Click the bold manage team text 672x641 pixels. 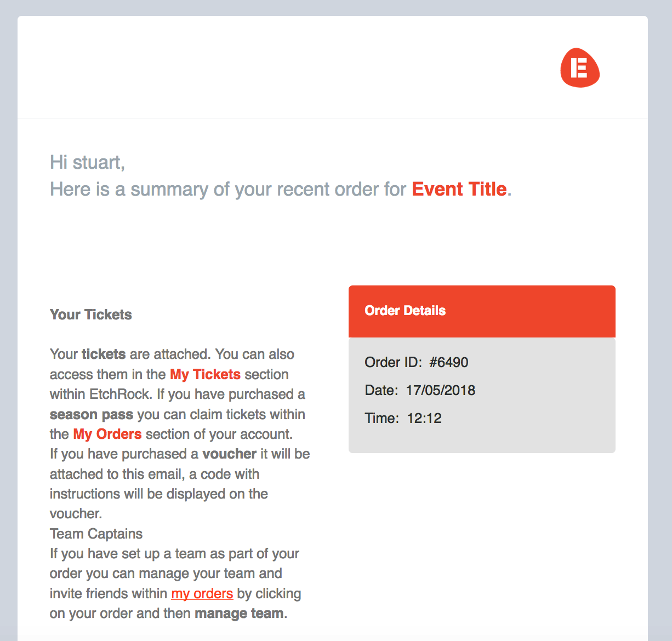coord(239,613)
